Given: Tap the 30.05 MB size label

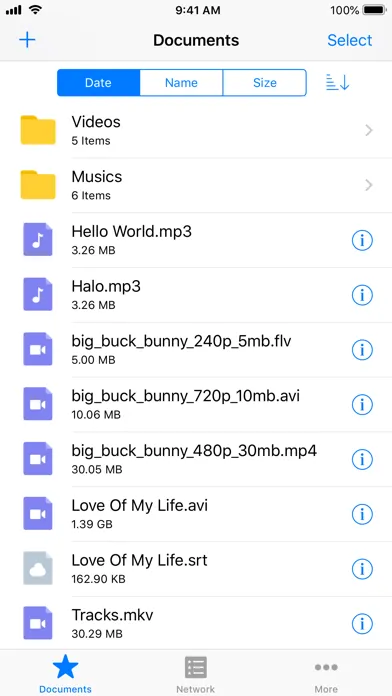Looking at the screenshot, I should [x=97, y=470].
